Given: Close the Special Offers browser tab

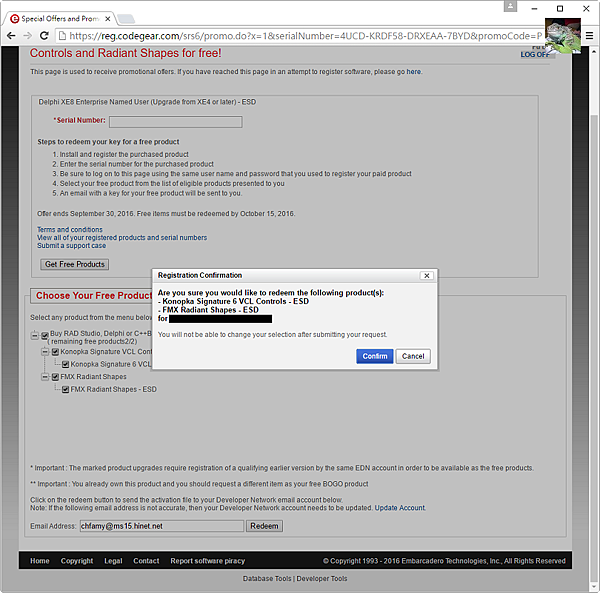Looking at the screenshot, I should pos(108,19).
